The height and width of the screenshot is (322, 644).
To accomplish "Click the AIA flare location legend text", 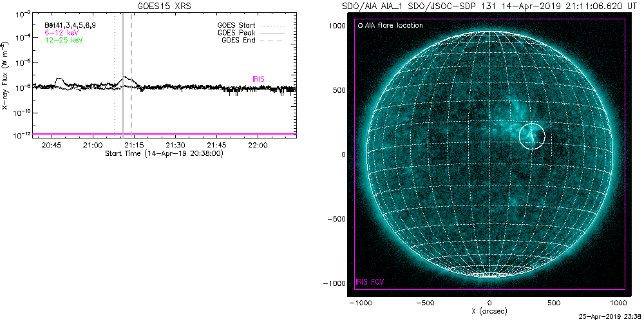I will 393,26.
